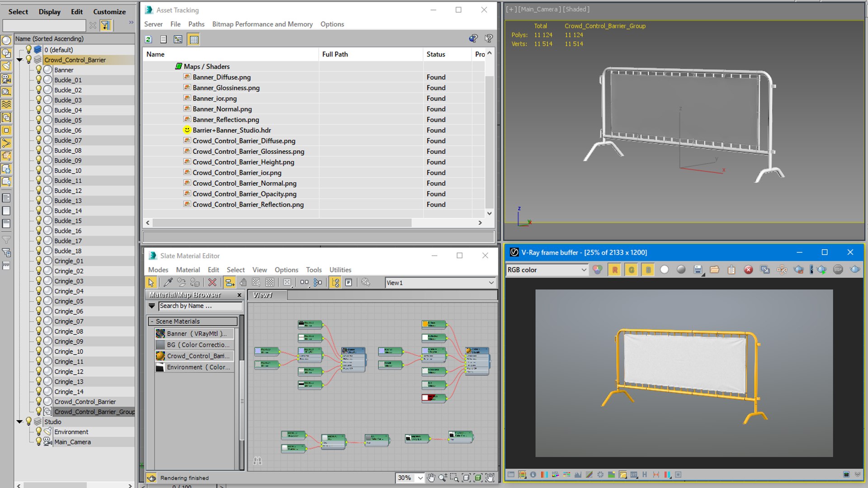Open the 30% zoom dropdown
The height and width of the screenshot is (488, 868).
click(420, 478)
